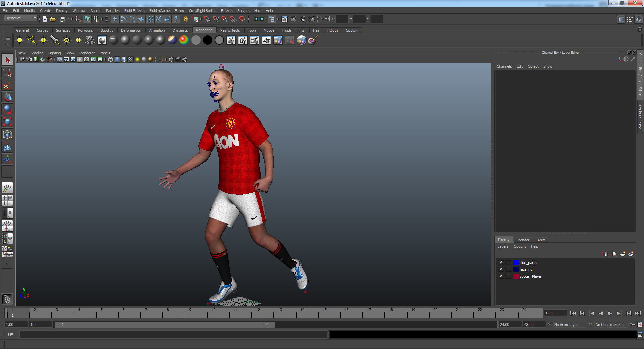Click the current frame field showing 1.00
This screenshot has height=349, width=644.
pyautogui.click(x=555, y=313)
